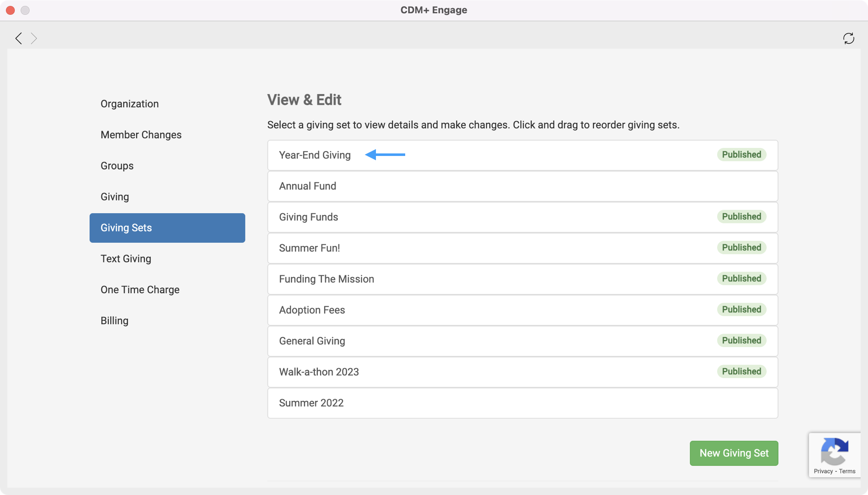
Task: Open the Adoption Fees giving set
Action: point(312,310)
